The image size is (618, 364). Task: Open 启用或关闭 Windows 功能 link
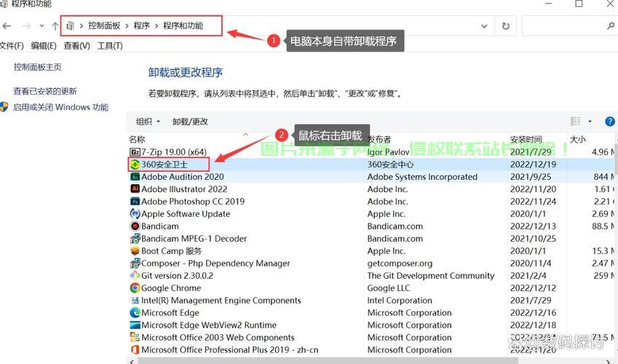[x=60, y=107]
